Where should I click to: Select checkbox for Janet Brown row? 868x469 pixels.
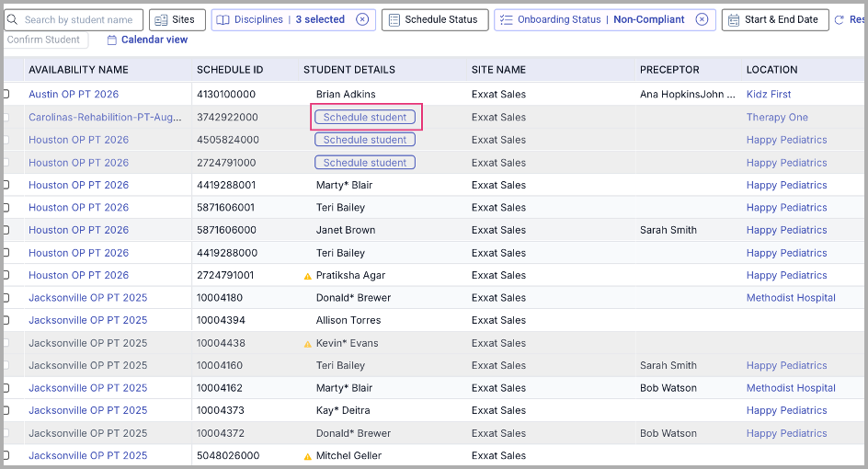point(6,230)
